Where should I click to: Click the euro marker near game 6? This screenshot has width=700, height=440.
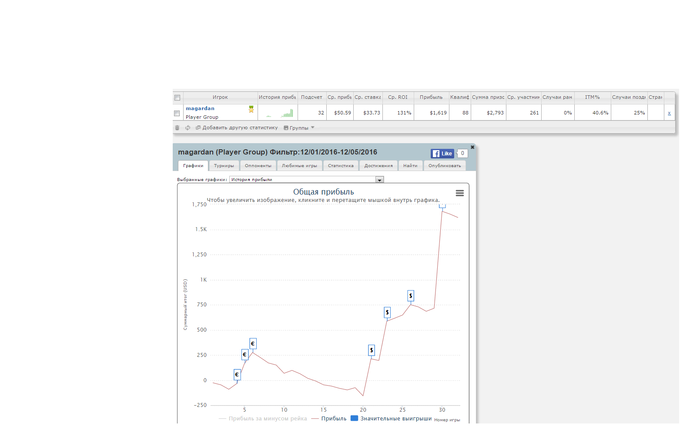tap(253, 343)
